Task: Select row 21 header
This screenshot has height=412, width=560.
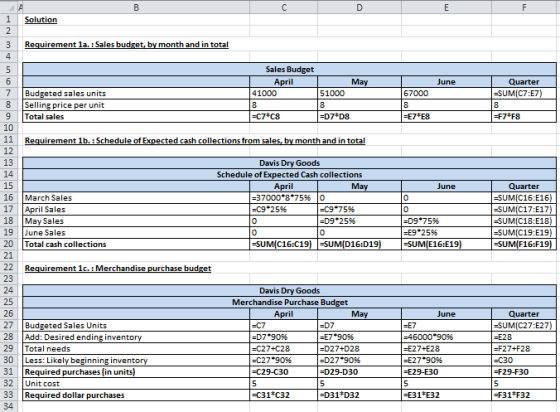Action: click(8, 256)
